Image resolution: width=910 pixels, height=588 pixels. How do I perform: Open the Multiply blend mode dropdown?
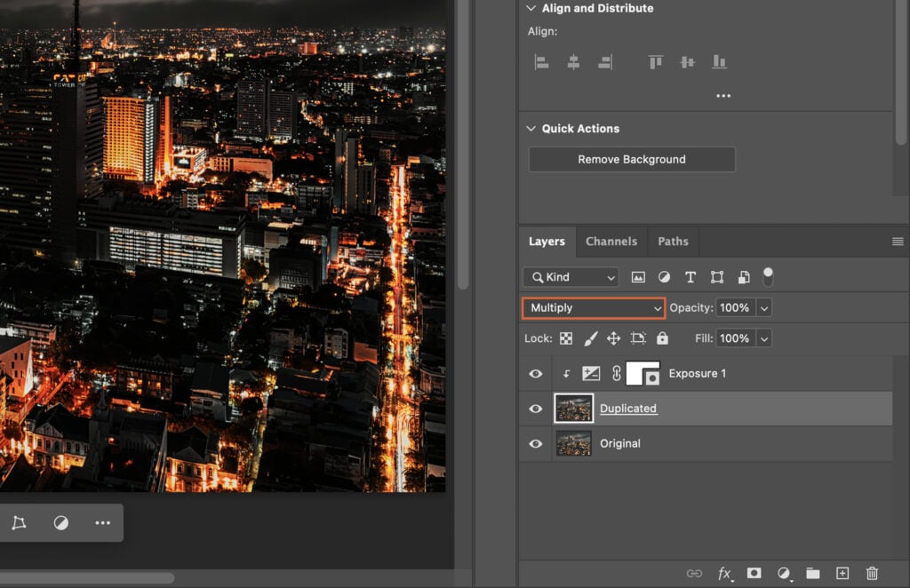pyautogui.click(x=593, y=307)
